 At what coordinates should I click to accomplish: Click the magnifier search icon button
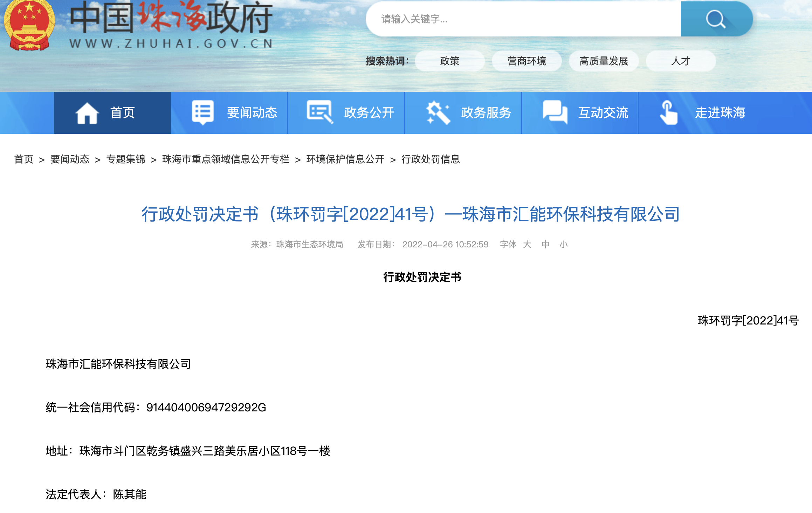(x=716, y=19)
